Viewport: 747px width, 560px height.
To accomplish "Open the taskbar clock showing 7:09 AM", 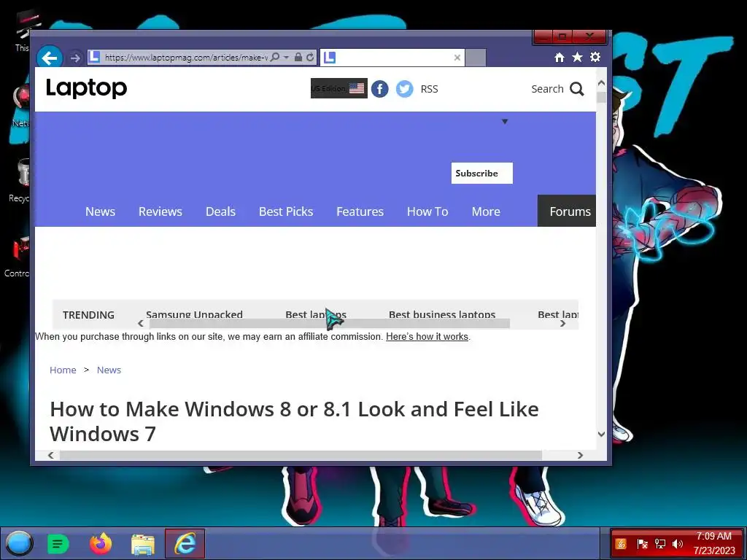I will pos(713,543).
